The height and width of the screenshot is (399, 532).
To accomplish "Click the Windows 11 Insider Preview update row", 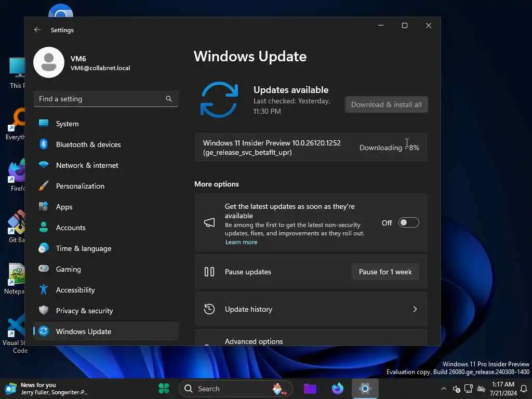I will pyautogui.click(x=311, y=147).
